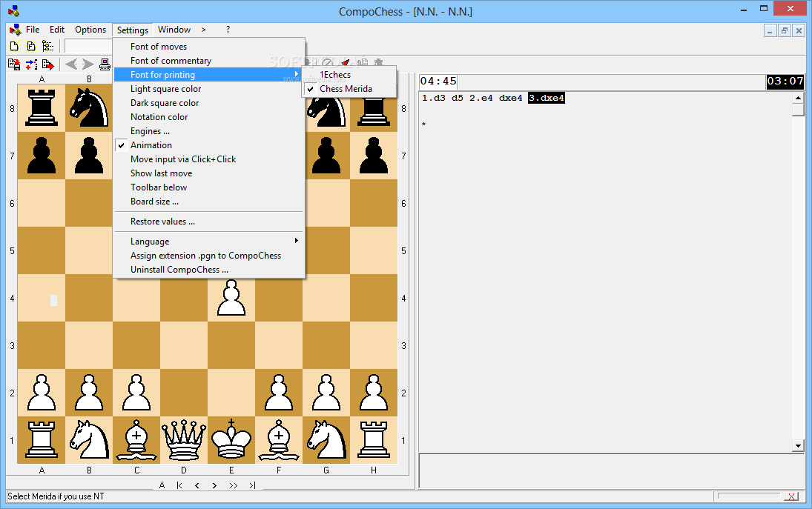This screenshot has width=812, height=509.
Task: Step forward one move with > button
Action: click(214, 485)
